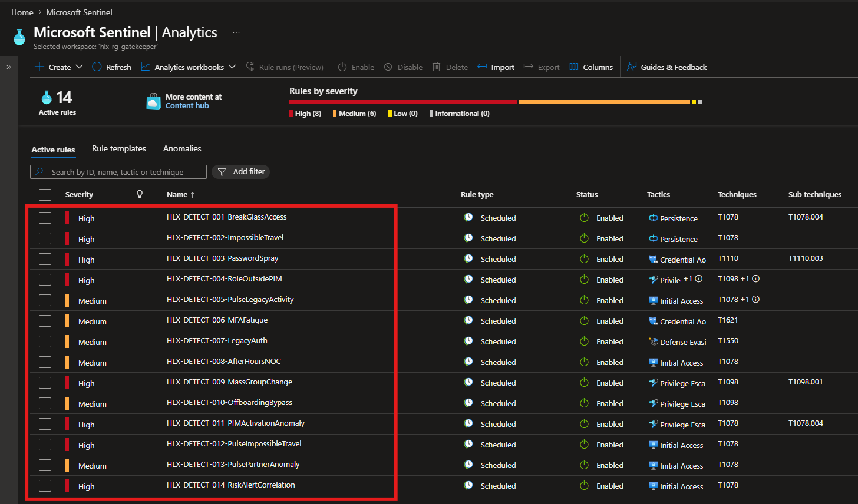Click the Microsoft Sentinel flask icon

19,37
